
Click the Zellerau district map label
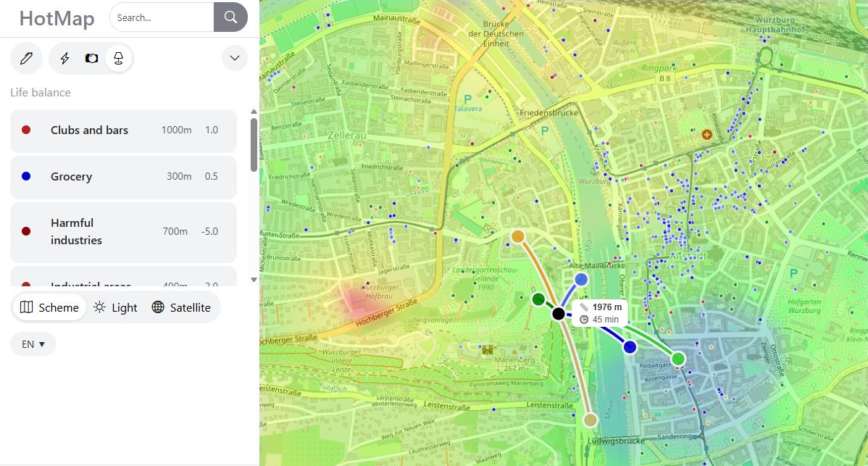(x=347, y=135)
